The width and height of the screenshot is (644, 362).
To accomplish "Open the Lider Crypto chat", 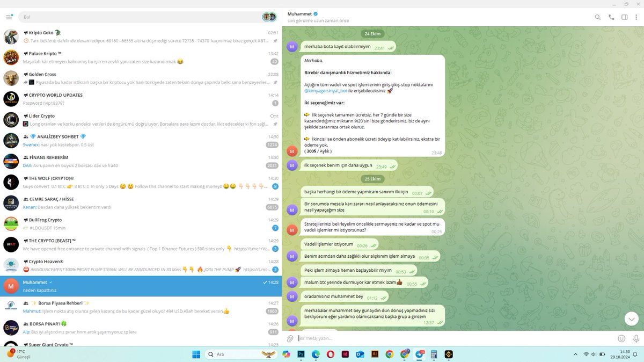I will tap(141, 120).
